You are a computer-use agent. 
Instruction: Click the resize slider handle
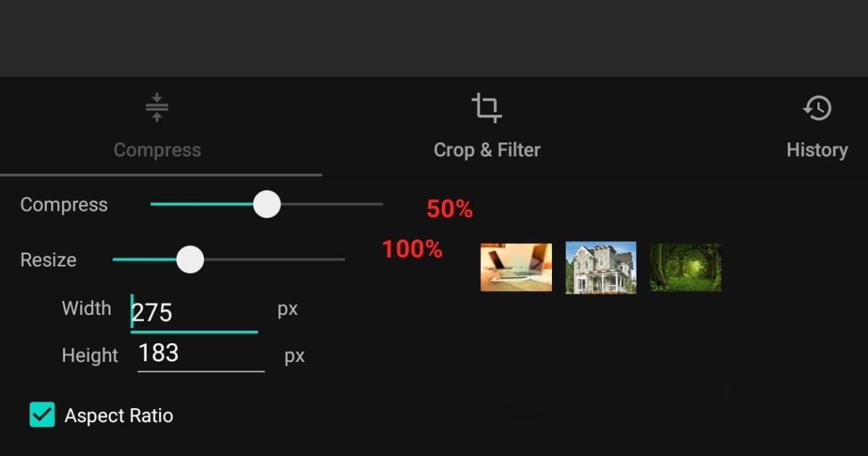coord(190,258)
